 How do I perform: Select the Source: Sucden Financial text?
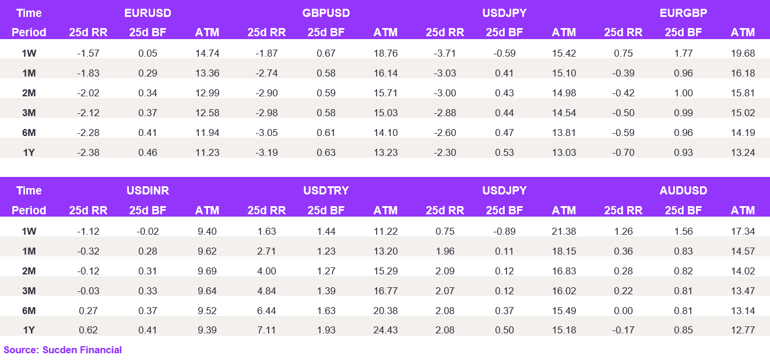[63, 350]
